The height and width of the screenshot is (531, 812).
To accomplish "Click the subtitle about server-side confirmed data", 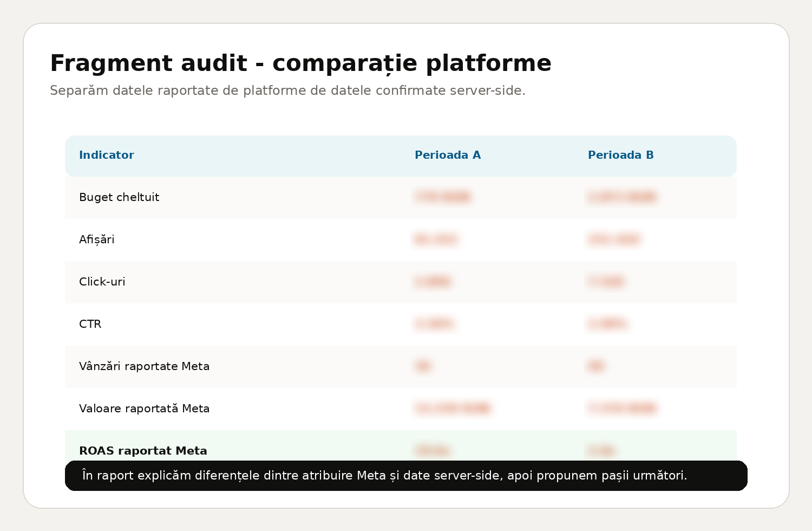I will 287,90.
